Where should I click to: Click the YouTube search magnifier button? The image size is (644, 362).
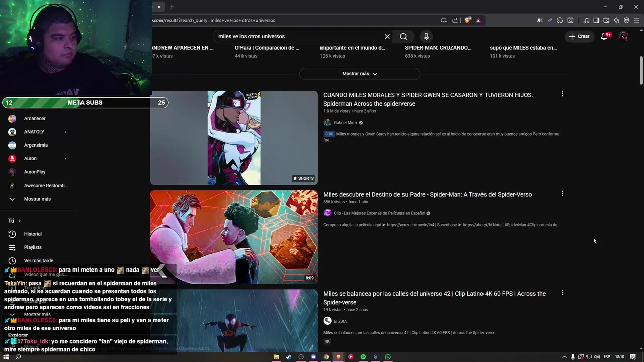(x=404, y=36)
